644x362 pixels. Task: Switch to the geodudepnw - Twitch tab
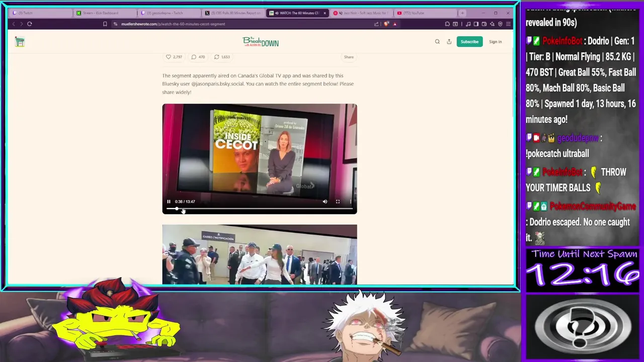(x=169, y=13)
